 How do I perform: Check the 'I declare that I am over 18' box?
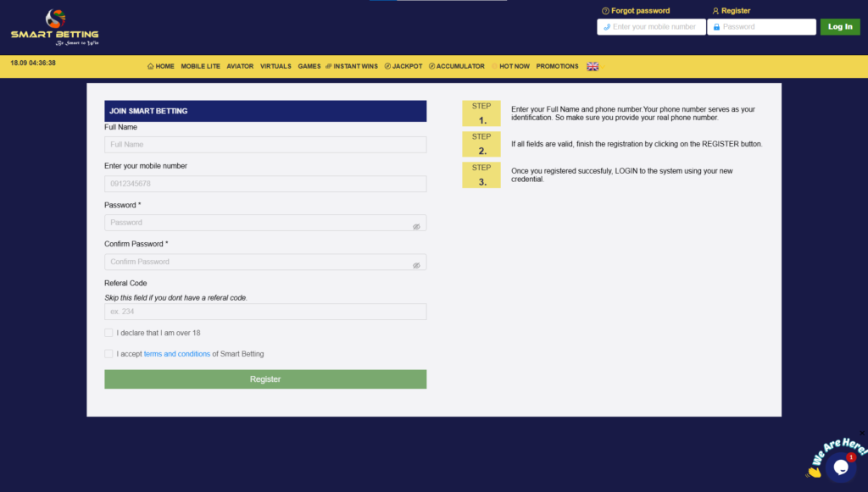coord(108,333)
